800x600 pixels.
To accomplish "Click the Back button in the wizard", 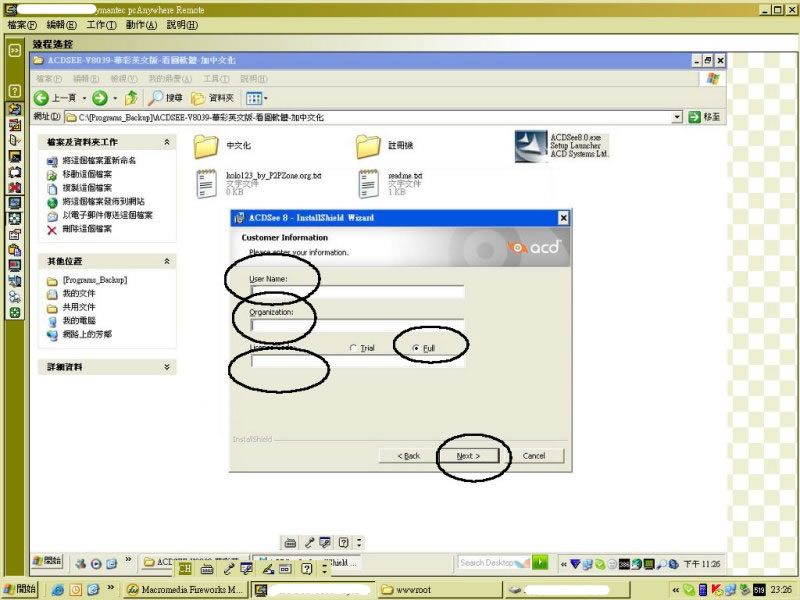I will click(x=408, y=456).
